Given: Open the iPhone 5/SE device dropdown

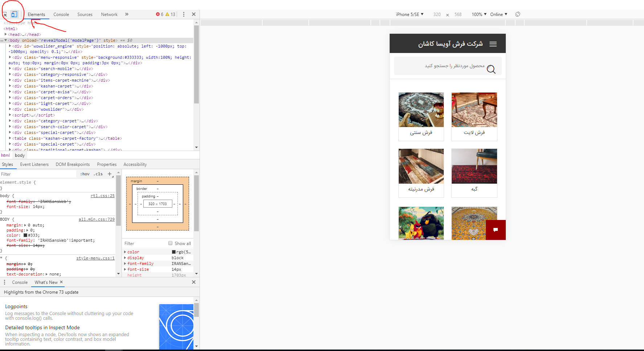Looking at the screenshot, I should tap(410, 14).
